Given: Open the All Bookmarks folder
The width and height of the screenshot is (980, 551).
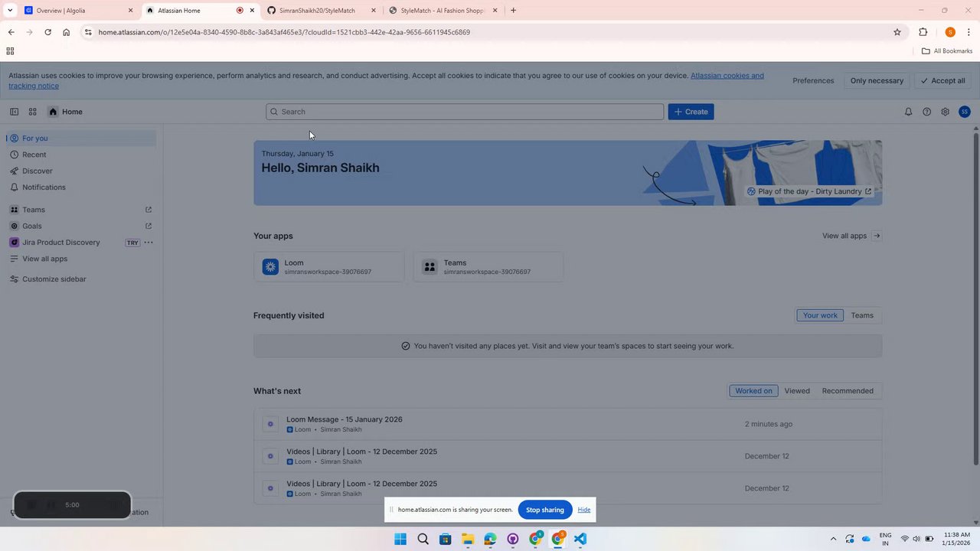Looking at the screenshot, I should pos(947,51).
